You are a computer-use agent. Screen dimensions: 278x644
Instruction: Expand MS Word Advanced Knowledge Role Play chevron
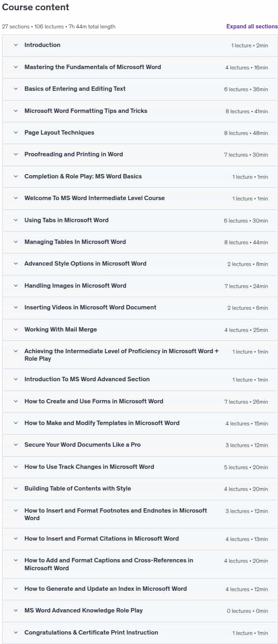[16, 610]
